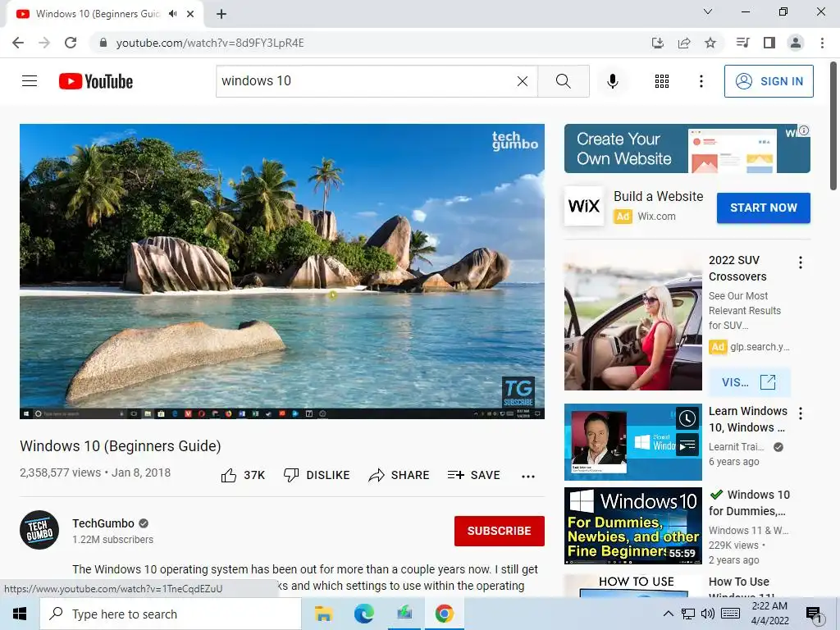Focus the address bar URL
This screenshot has width=840, height=630.
coord(210,43)
